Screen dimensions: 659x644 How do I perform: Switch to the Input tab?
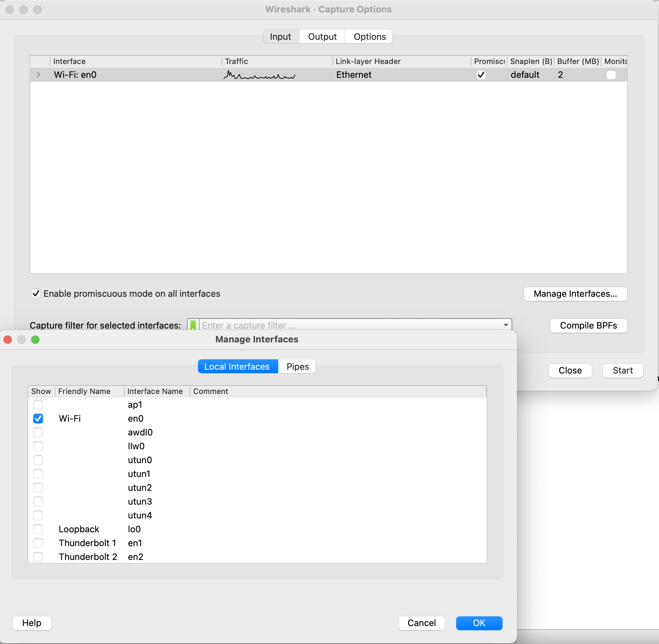pos(280,37)
